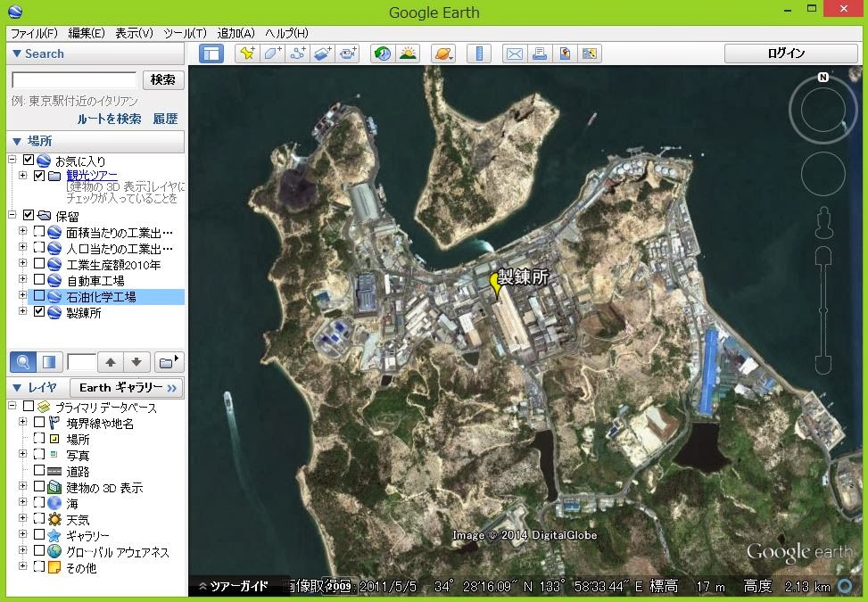Image resolution: width=868 pixels, height=602 pixels.
Task: Open the 追加(A) menu
Action: [236, 33]
